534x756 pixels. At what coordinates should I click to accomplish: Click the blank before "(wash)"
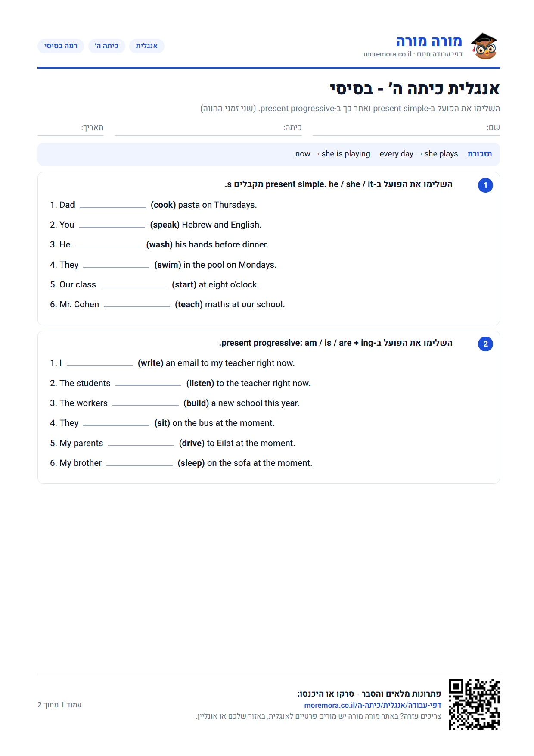pos(109,245)
